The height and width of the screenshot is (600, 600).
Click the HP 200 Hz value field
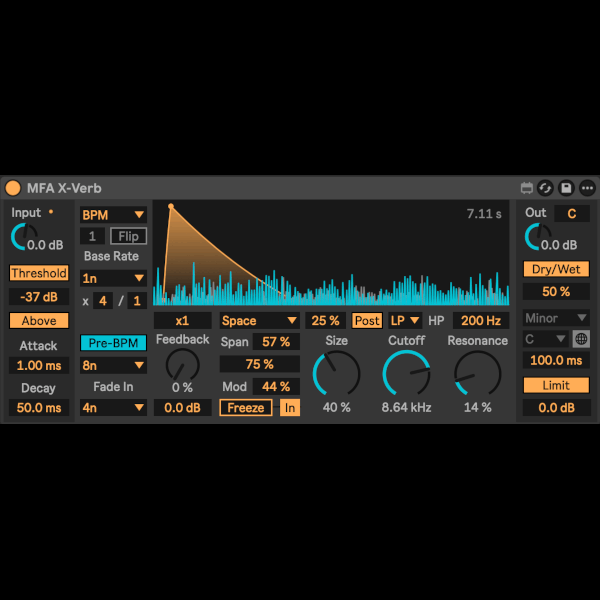tap(481, 321)
